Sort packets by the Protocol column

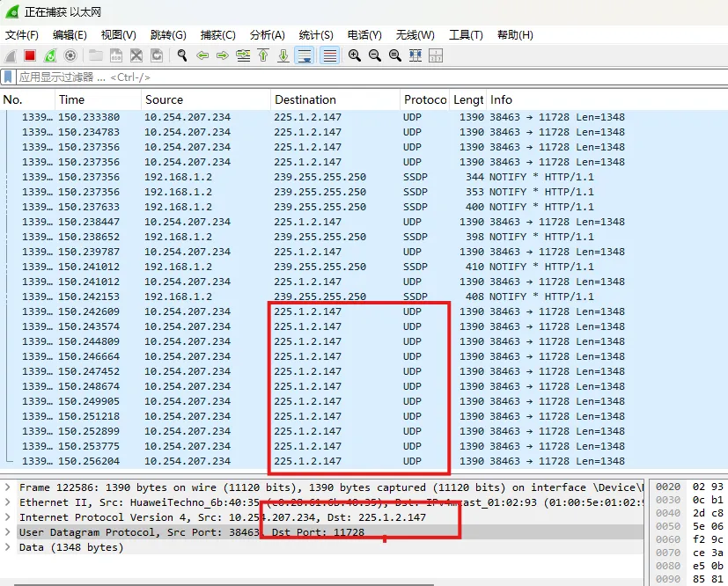pyautogui.click(x=425, y=99)
